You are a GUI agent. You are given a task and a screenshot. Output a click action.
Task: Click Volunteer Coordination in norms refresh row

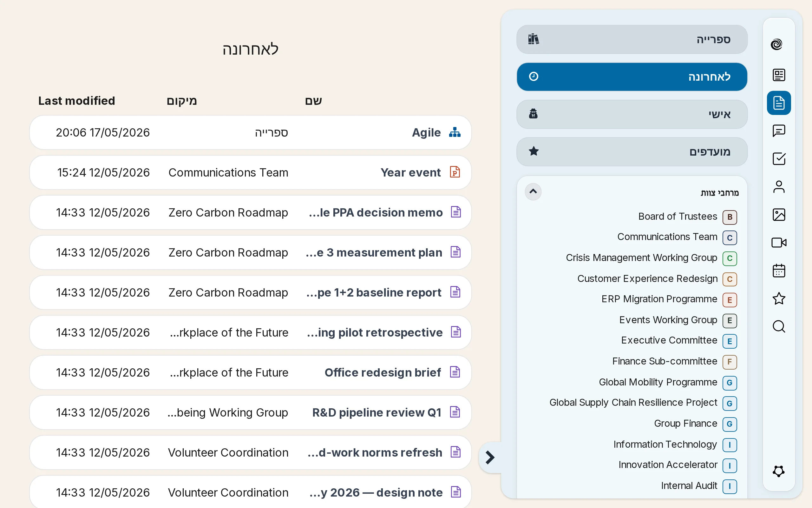point(228,452)
